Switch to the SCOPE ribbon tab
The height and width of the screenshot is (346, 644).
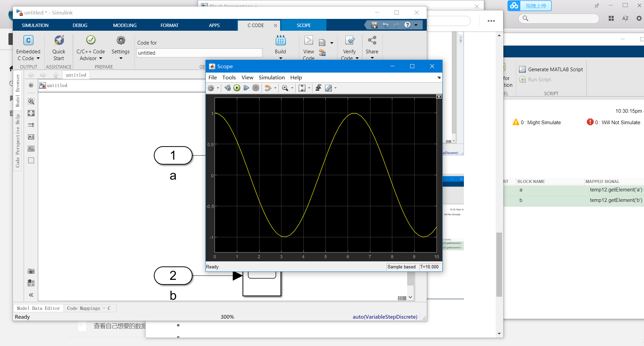pos(303,25)
